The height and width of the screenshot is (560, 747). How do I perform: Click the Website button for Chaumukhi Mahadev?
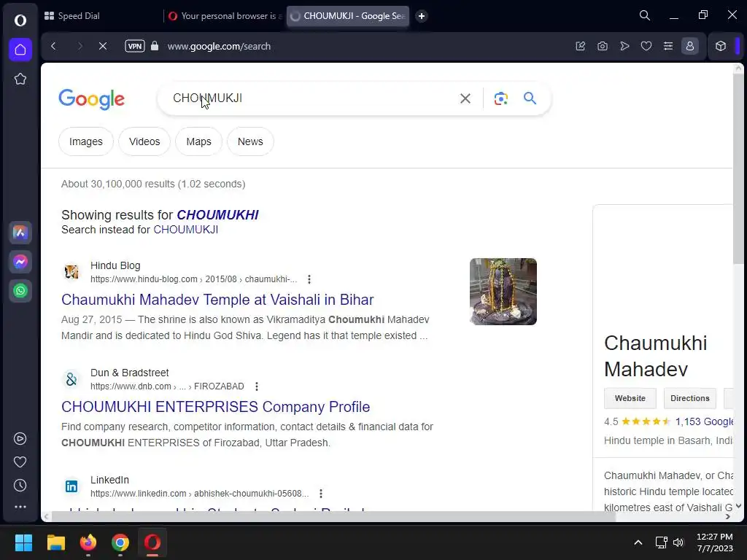coord(630,398)
